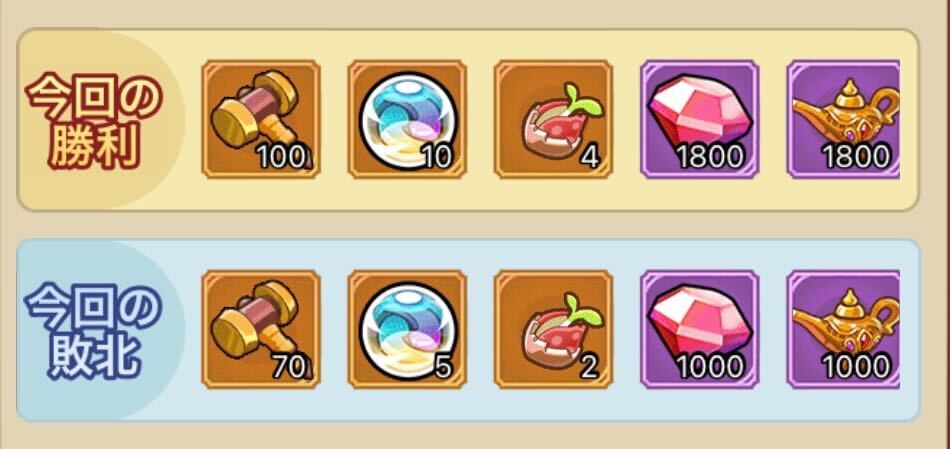This screenshot has height=449, width=950.
Task: Tap the hammer reward in the 今回の勝利 row
Action: (x=261, y=119)
